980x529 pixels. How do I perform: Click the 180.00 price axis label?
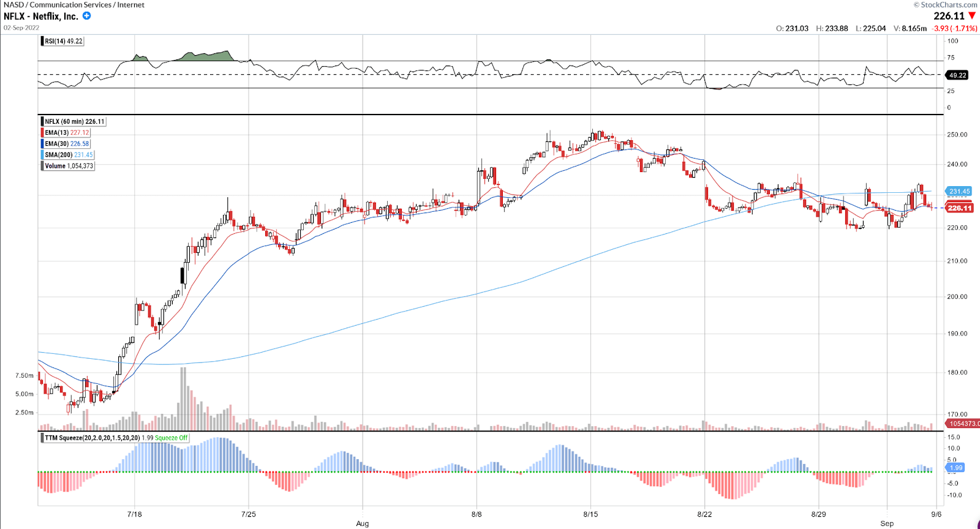(x=957, y=372)
